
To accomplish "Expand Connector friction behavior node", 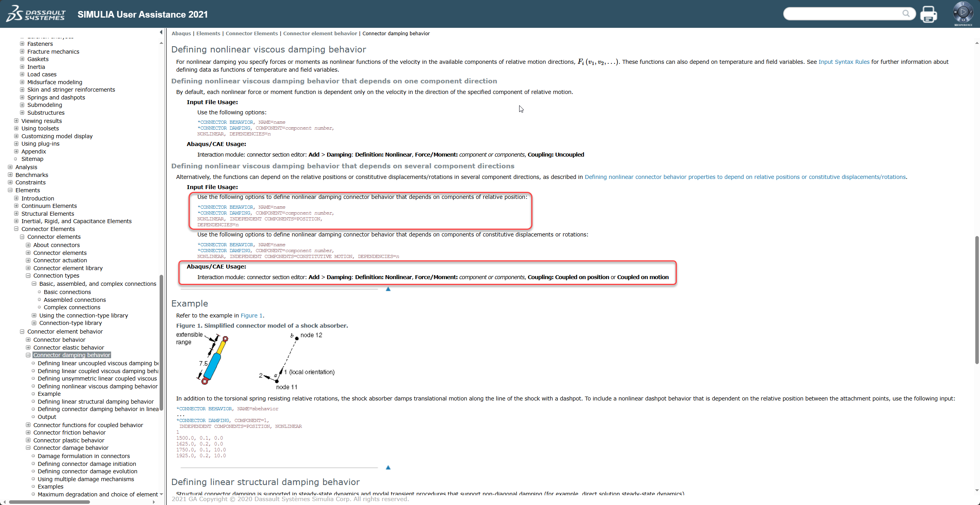I will tap(28, 433).
